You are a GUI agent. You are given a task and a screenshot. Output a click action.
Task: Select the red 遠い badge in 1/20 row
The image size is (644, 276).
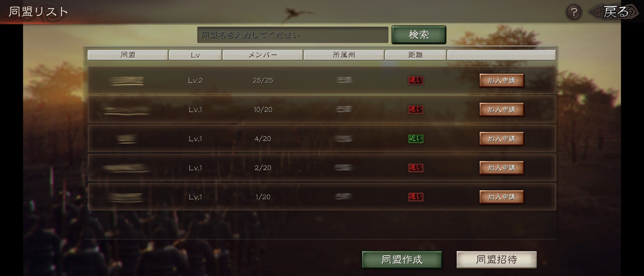click(416, 197)
